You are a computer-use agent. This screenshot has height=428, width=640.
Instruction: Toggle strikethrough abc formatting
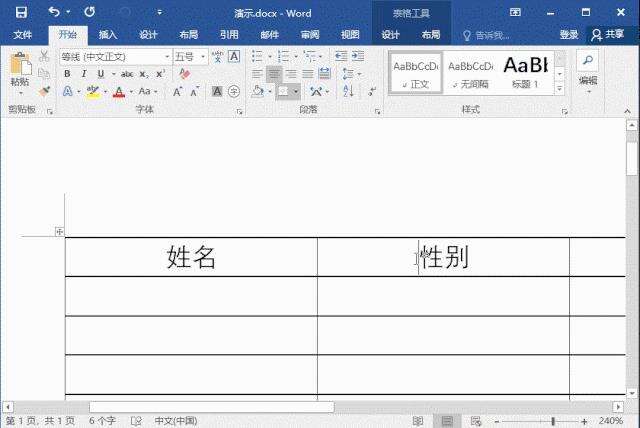point(127,74)
